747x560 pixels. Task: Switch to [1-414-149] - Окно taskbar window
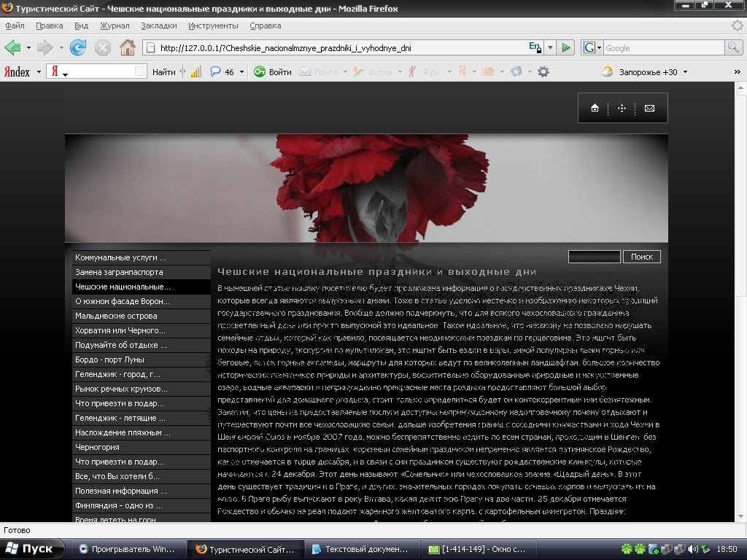479,549
